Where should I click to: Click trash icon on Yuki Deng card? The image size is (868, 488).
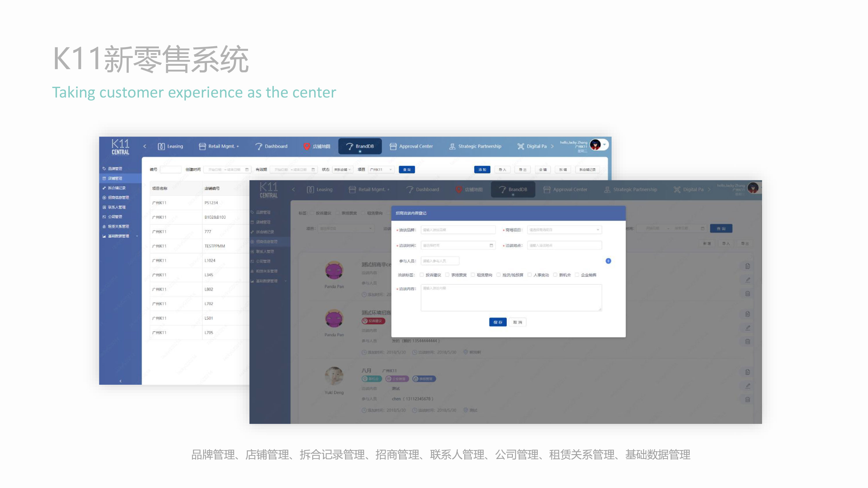(747, 399)
